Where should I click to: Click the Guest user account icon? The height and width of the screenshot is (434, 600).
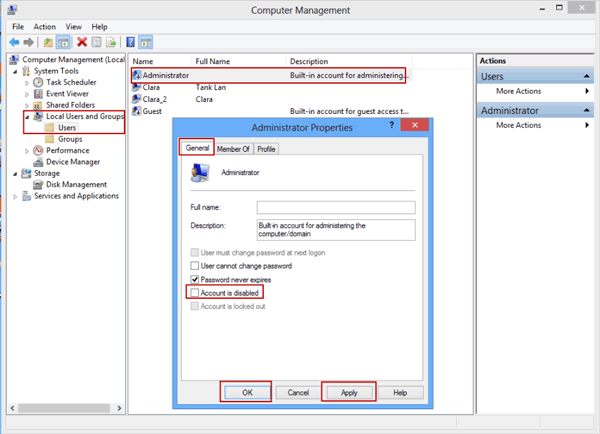(136, 111)
